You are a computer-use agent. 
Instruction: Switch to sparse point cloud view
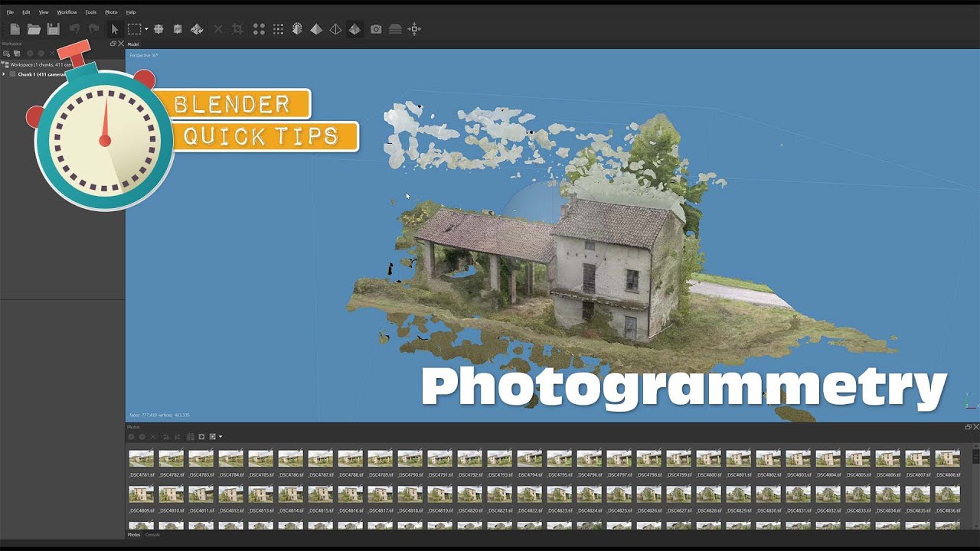click(259, 29)
